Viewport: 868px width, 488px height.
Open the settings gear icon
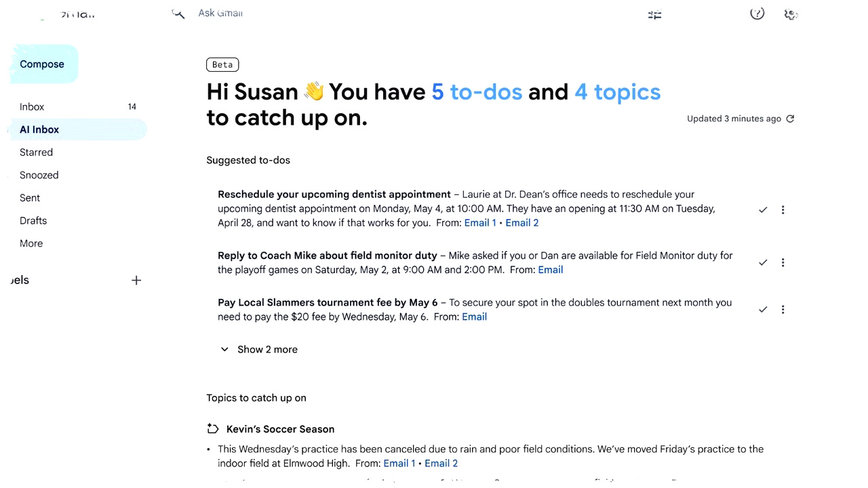pos(791,14)
